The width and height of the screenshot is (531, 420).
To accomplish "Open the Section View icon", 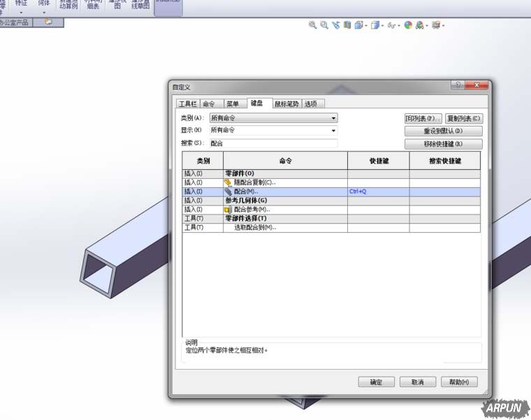I will pyautogui.click(x=347, y=25).
